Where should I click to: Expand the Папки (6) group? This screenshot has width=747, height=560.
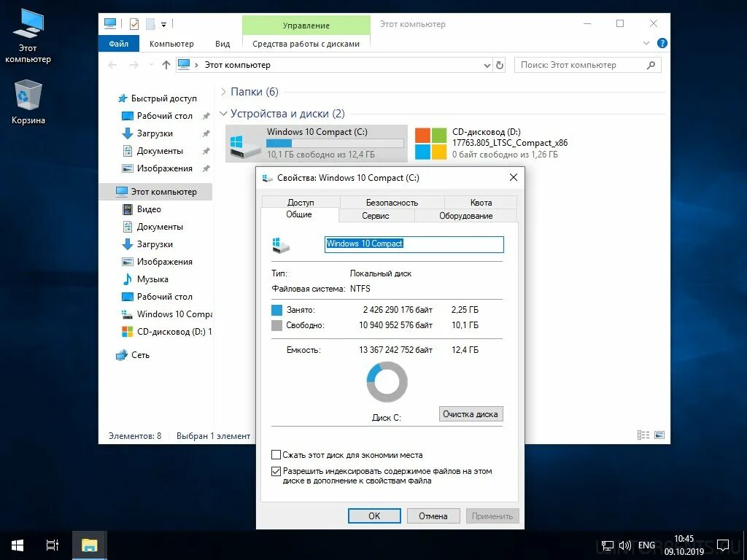[223, 92]
